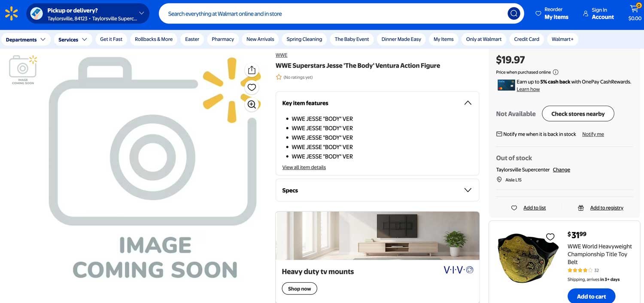The image size is (644, 303).
Task: Click the search magnifier button
Action: pyautogui.click(x=513, y=14)
